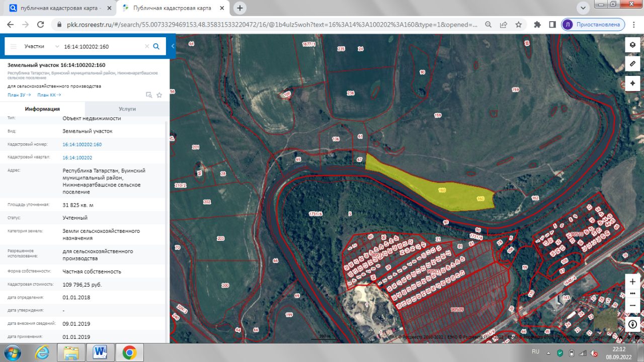Open cadastral quarter link 16:14:100202

[77, 157]
